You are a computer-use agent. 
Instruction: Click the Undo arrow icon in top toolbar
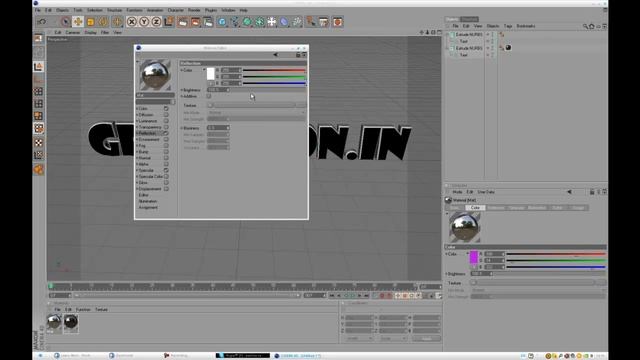[x=42, y=22]
